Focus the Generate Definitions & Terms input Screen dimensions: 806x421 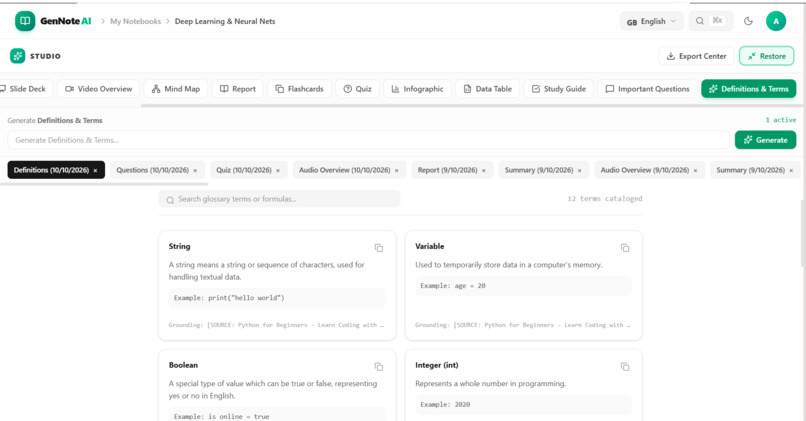tap(369, 140)
